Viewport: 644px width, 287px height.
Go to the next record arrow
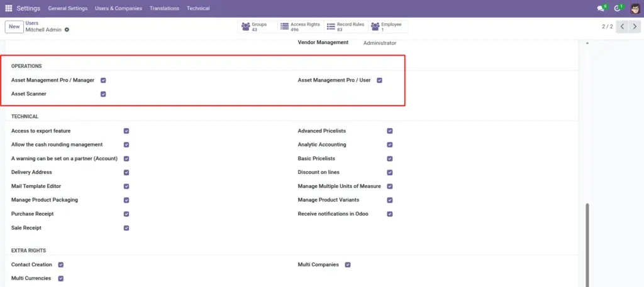tap(635, 26)
